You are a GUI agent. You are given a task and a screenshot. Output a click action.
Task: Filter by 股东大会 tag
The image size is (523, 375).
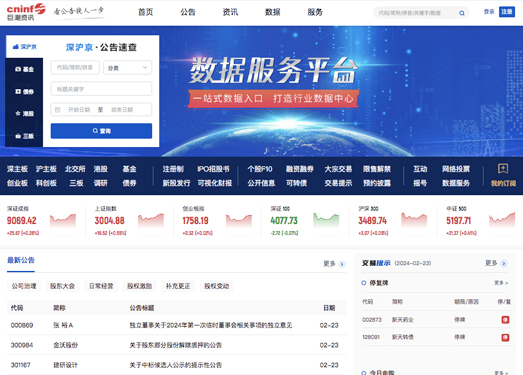(62, 286)
